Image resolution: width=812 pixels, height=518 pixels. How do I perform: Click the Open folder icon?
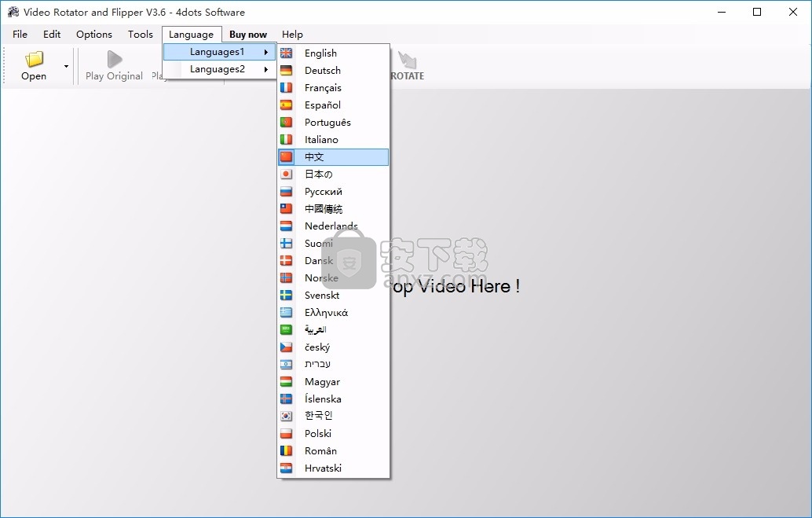[x=35, y=59]
